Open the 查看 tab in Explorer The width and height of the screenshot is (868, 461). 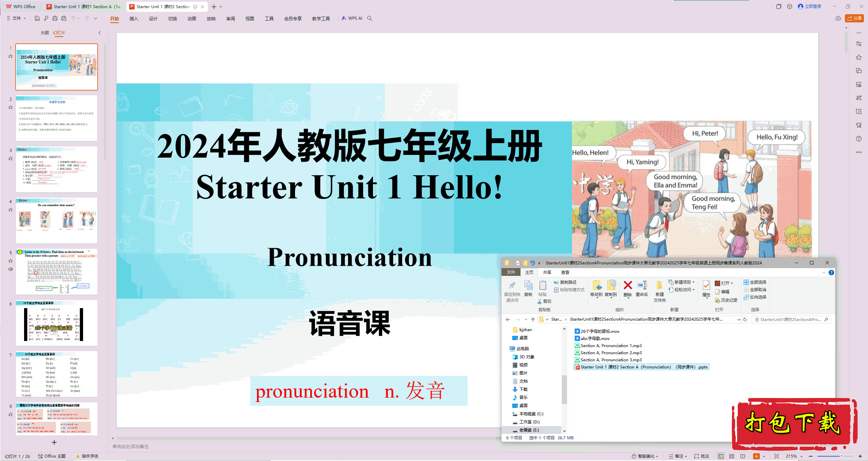[565, 273]
